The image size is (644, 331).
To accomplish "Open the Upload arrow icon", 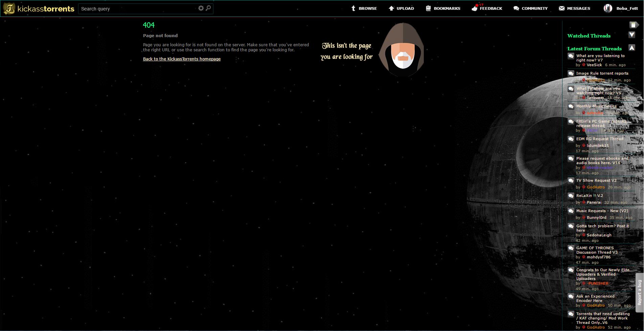I will [391, 8].
